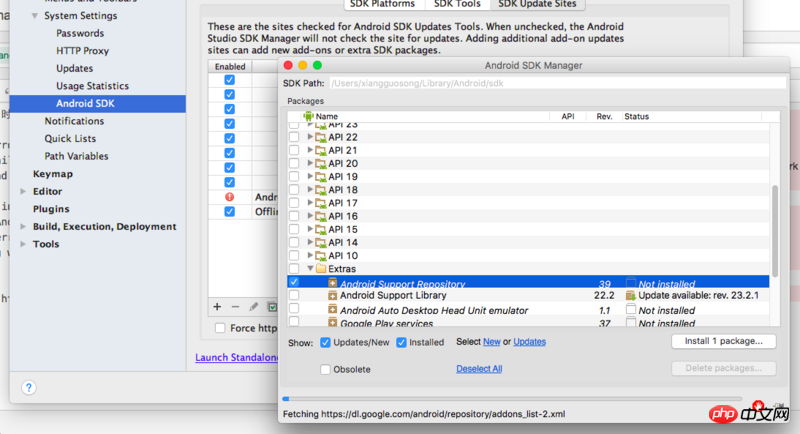Toggle the Updates/New show checkbox
Viewport: 800px width, 434px height.
point(325,342)
